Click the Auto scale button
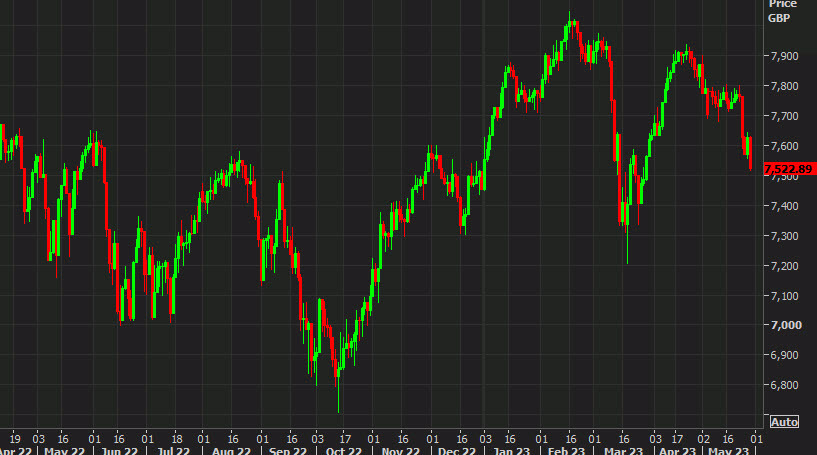 tap(784, 422)
